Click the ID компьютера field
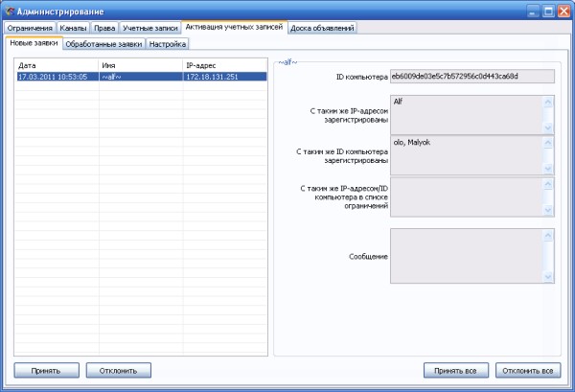Image resolution: width=575 pixels, height=392 pixels. [471, 75]
